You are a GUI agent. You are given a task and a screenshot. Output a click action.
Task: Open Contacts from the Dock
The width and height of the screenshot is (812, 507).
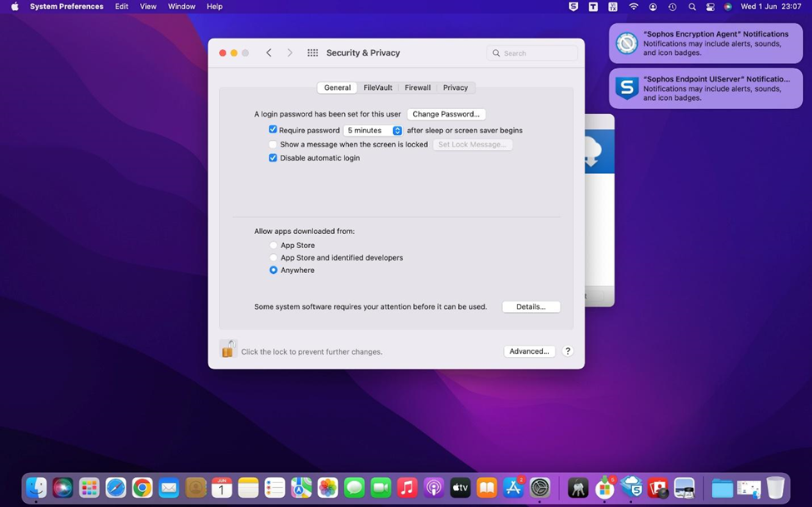click(x=195, y=488)
